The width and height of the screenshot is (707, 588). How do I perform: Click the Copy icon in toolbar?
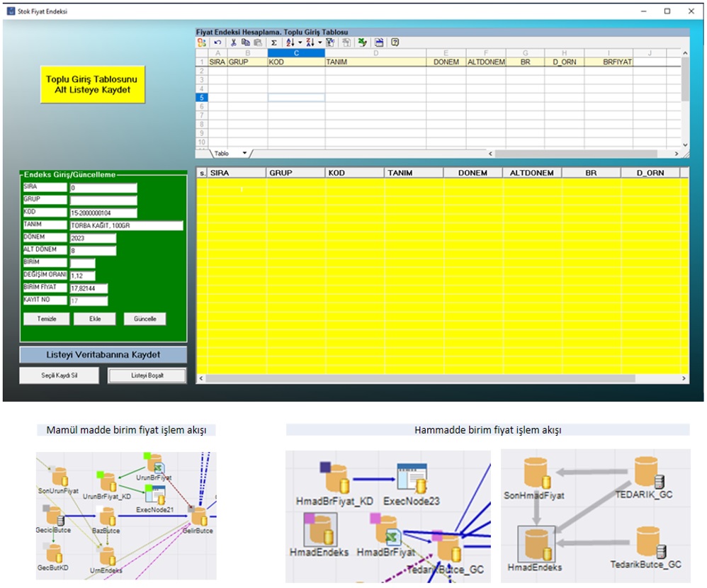tap(245, 43)
